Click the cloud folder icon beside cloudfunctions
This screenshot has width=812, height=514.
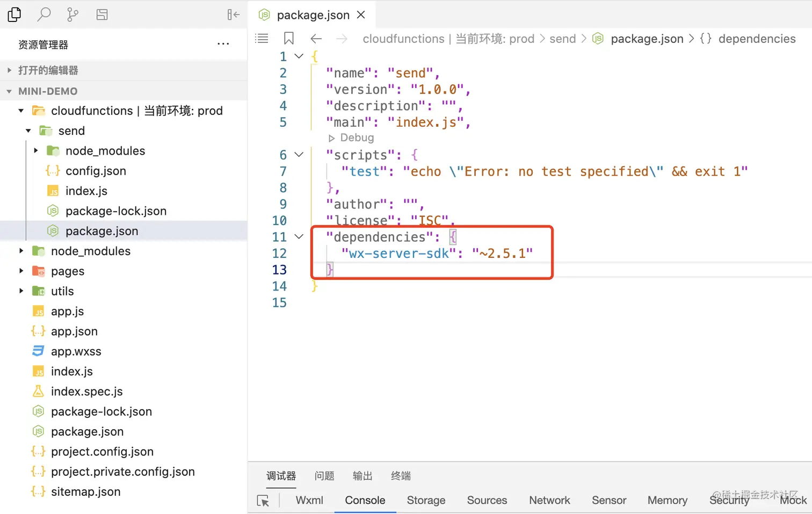[38, 111]
